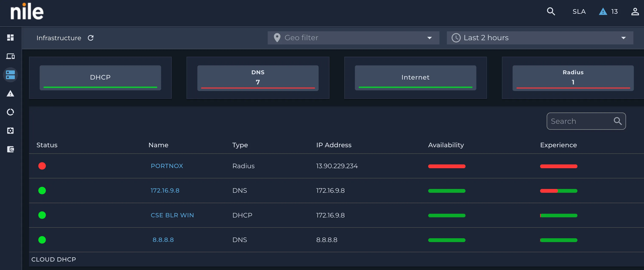The height and width of the screenshot is (270, 644).
Task: Open the devices icon in sidebar
Action: [10, 56]
